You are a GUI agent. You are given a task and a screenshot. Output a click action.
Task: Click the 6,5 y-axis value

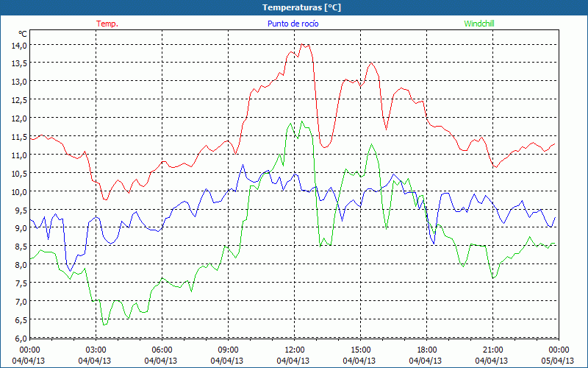click(x=21, y=320)
